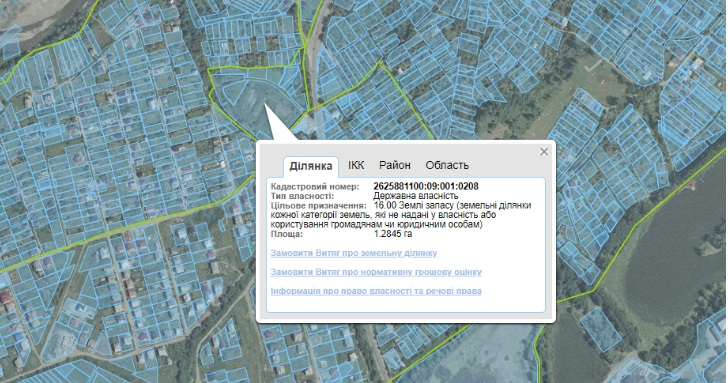The height and width of the screenshot is (383, 728).
Task: Select the isolated parcel below the pond
Action: tap(600, 329)
